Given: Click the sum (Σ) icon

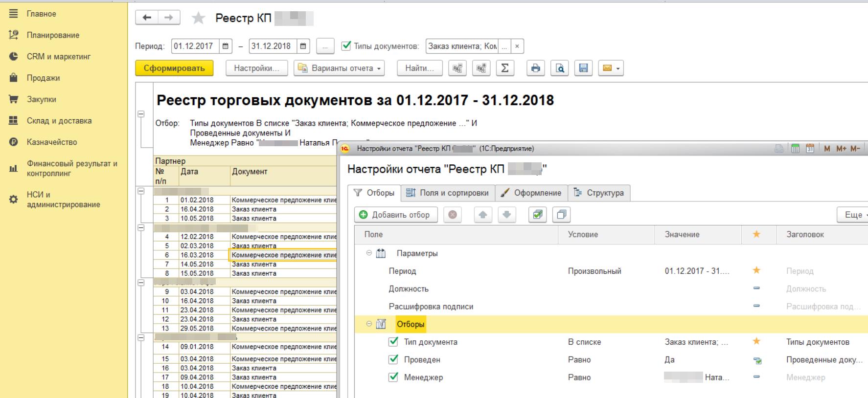Looking at the screenshot, I should pos(505,68).
